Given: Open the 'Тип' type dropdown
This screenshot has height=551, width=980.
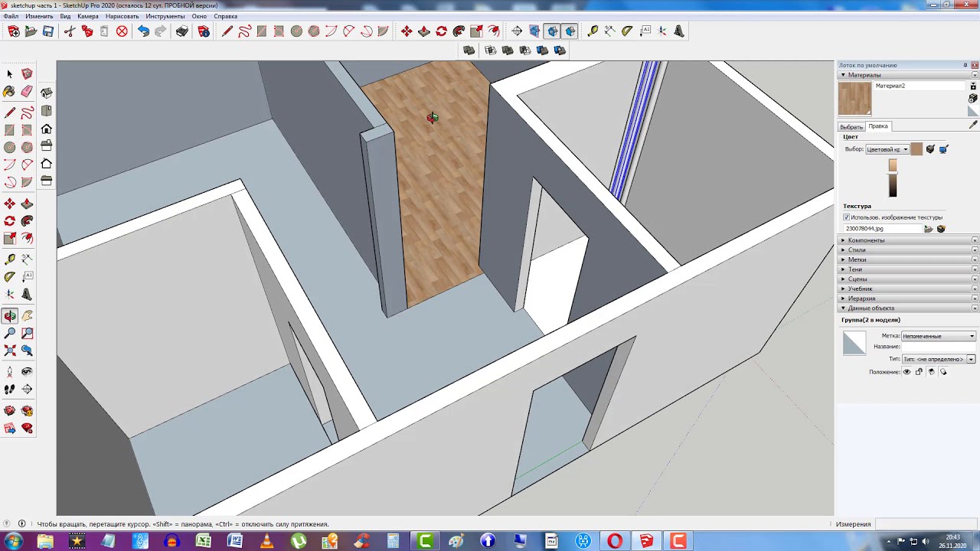Looking at the screenshot, I should click(939, 359).
